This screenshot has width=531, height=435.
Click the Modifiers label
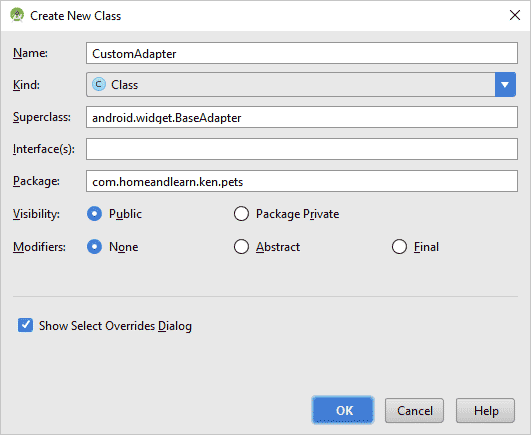point(39,247)
